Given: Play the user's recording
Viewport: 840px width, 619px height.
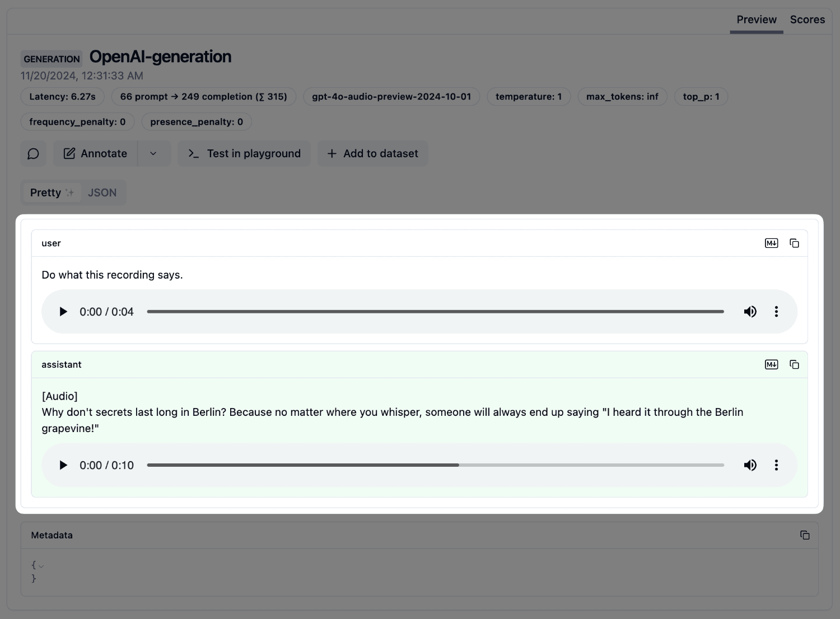Looking at the screenshot, I should click(63, 311).
